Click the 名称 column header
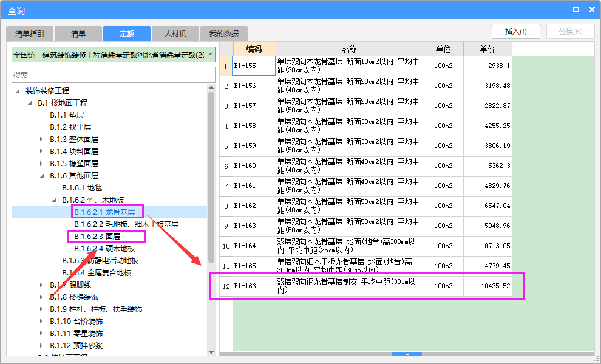 click(x=350, y=49)
